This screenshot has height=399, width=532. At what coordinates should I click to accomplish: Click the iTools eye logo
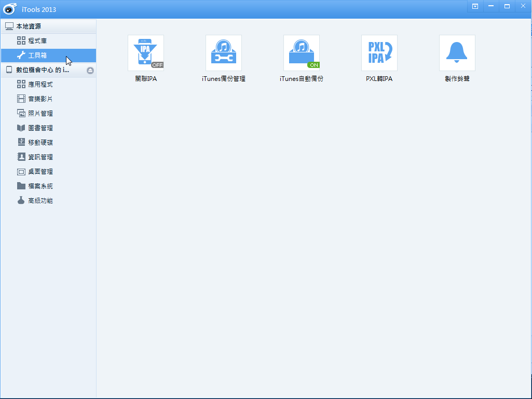(x=9, y=9)
